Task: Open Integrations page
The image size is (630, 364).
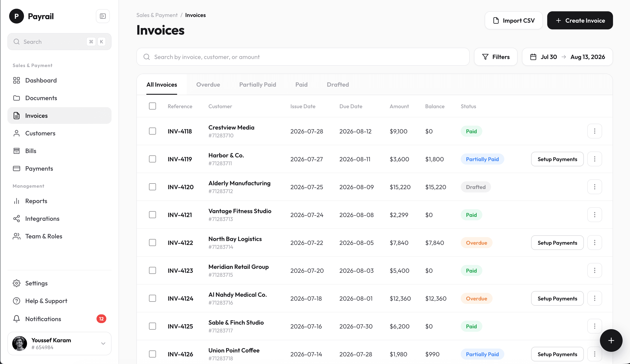Action: coord(59,219)
